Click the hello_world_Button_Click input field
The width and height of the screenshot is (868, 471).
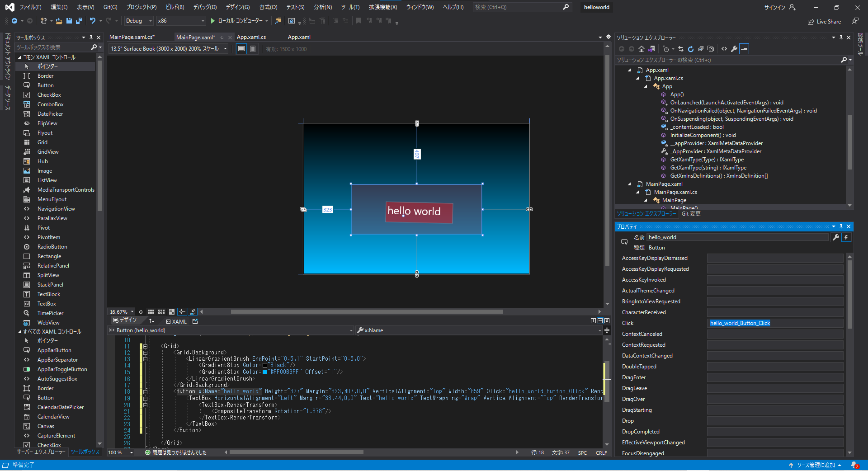pos(775,323)
